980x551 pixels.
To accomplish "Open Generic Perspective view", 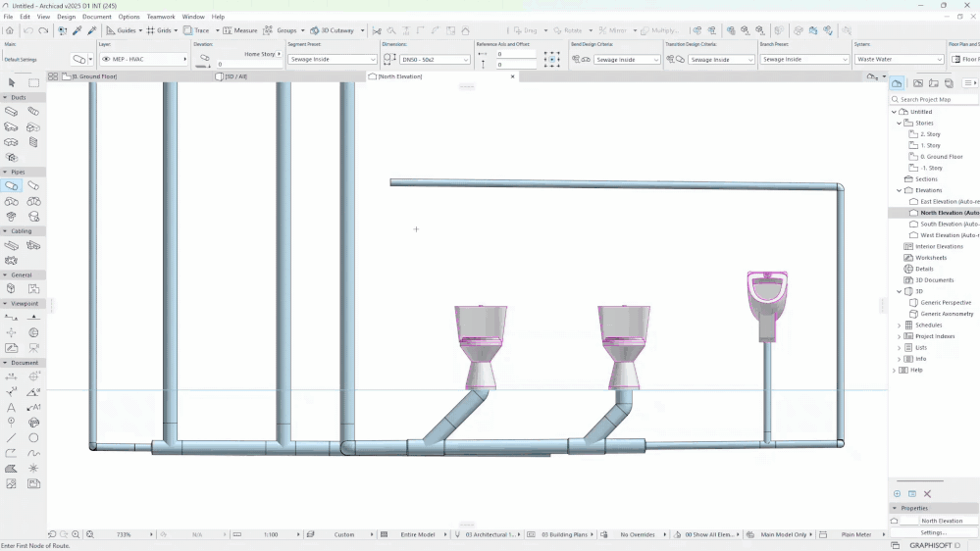I will tap(946, 302).
